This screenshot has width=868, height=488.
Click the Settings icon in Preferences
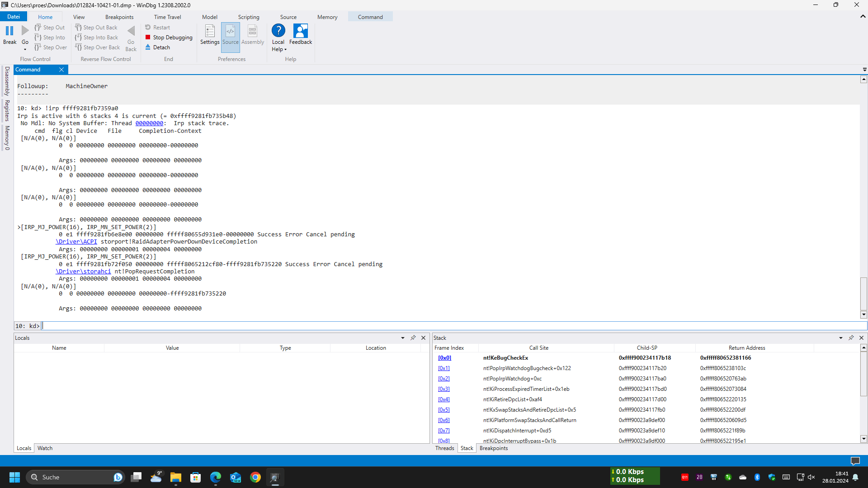click(x=210, y=32)
